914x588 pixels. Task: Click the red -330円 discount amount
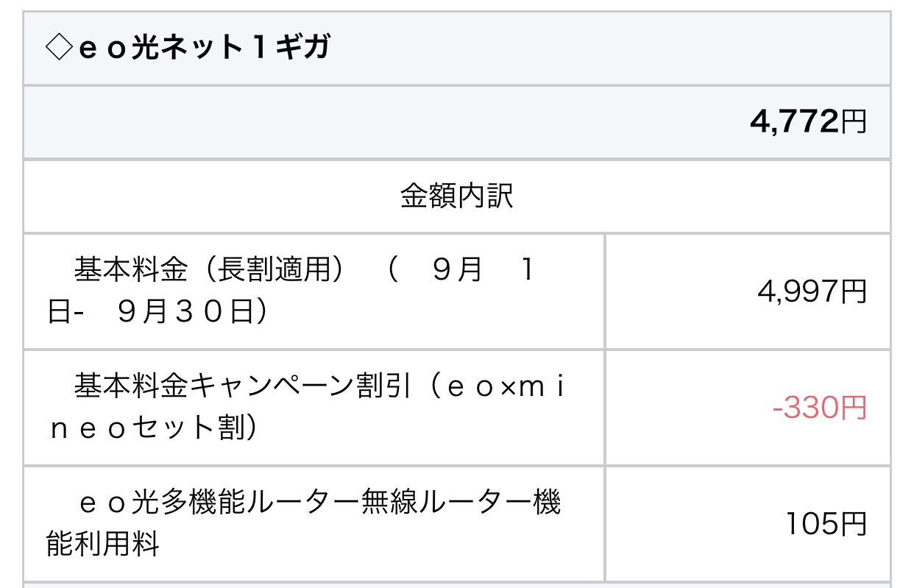[x=820, y=408]
